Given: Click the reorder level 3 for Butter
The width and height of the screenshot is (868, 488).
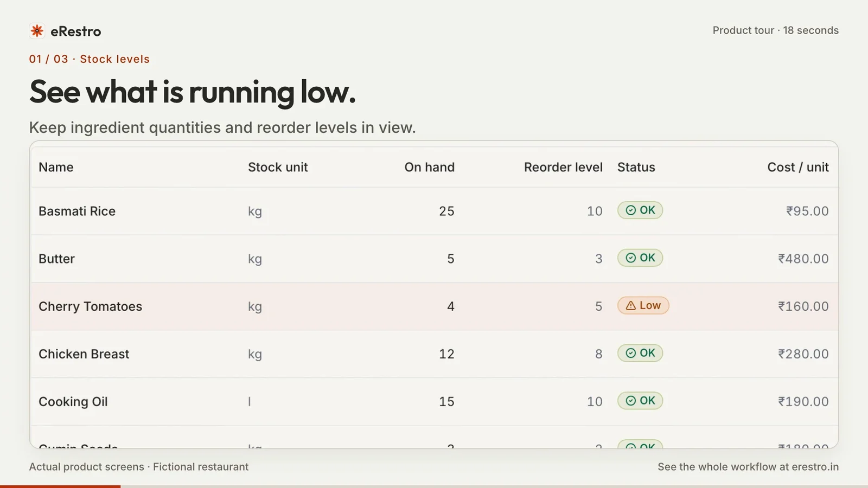Looking at the screenshot, I should pyautogui.click(x=599, y=259).
